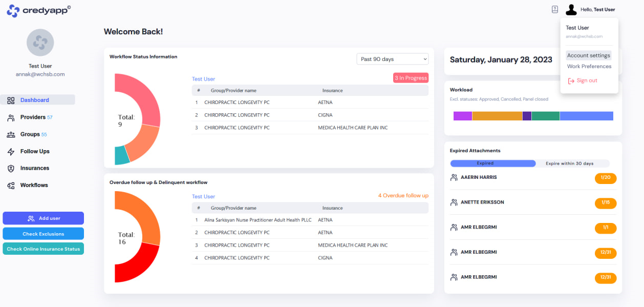The height and width of the screenshot is (307, 644).
Task: Click the user avatar silhouette icon
Action: [x=571, y=10]
